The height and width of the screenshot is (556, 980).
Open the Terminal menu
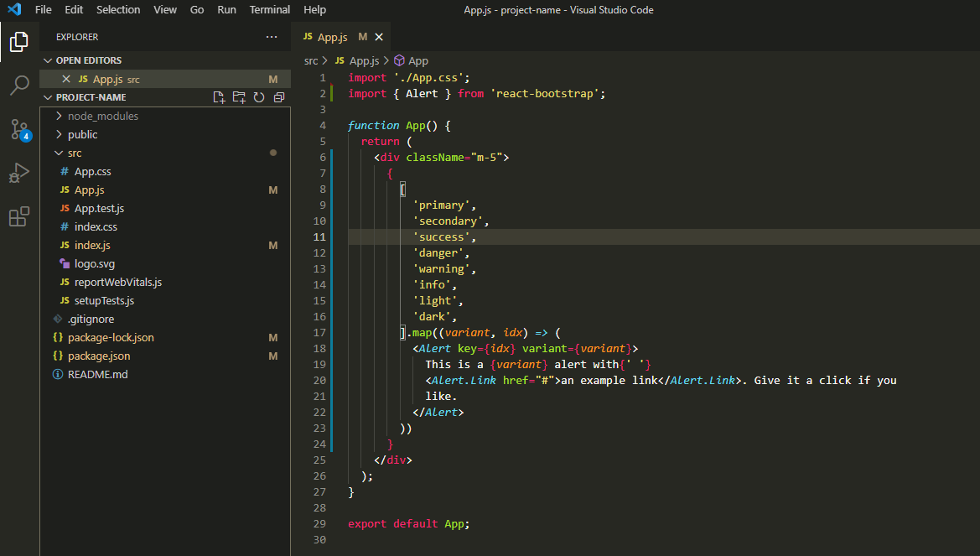coord(269,10)
